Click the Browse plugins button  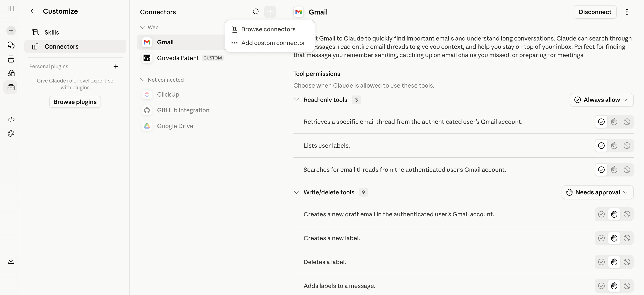pos(75,102)
